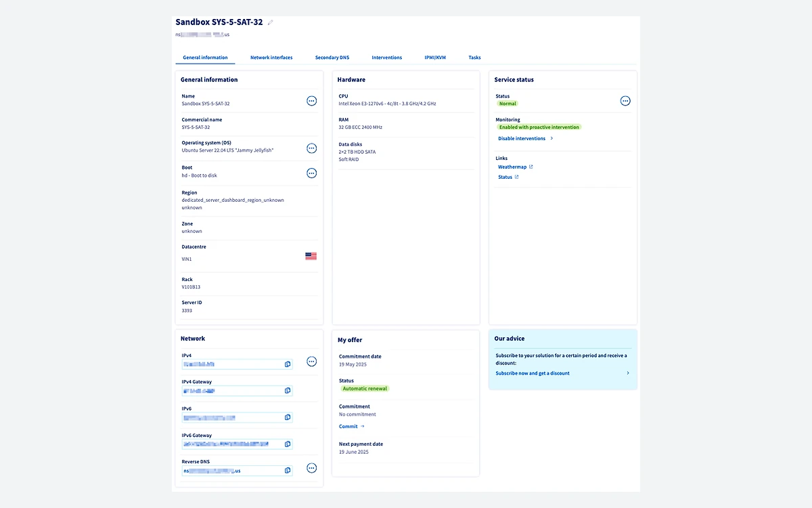The image size is (812, 508).
Task: Open the actions menu for service Status
Action: click(625, 101)
